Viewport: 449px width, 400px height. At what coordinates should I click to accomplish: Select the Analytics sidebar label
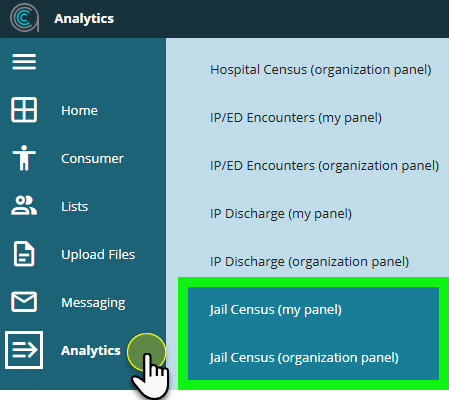91,350
